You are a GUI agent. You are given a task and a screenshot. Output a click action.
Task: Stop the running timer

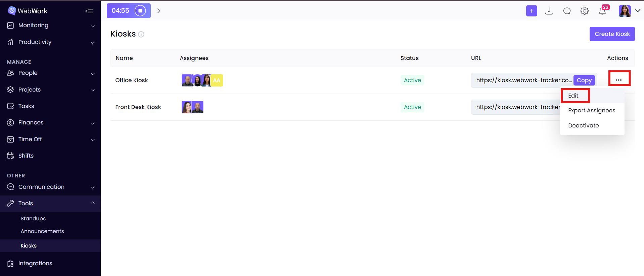pos(140,11)
